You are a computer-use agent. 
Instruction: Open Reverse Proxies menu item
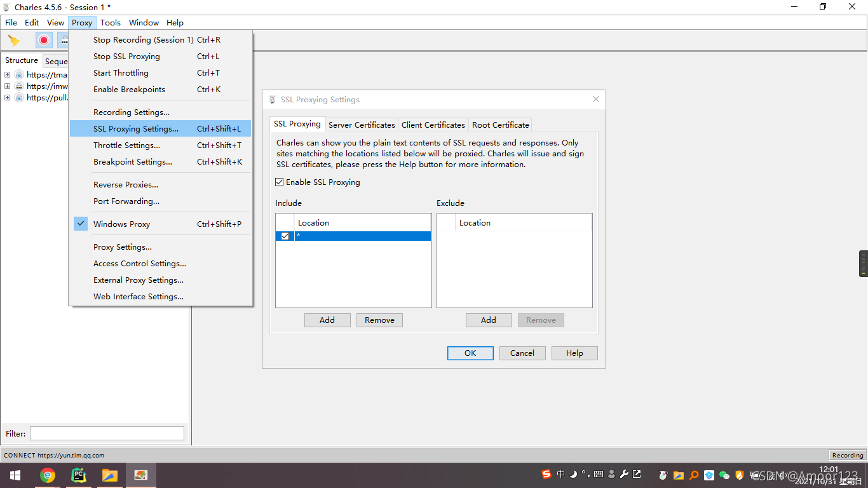[161, 184]
